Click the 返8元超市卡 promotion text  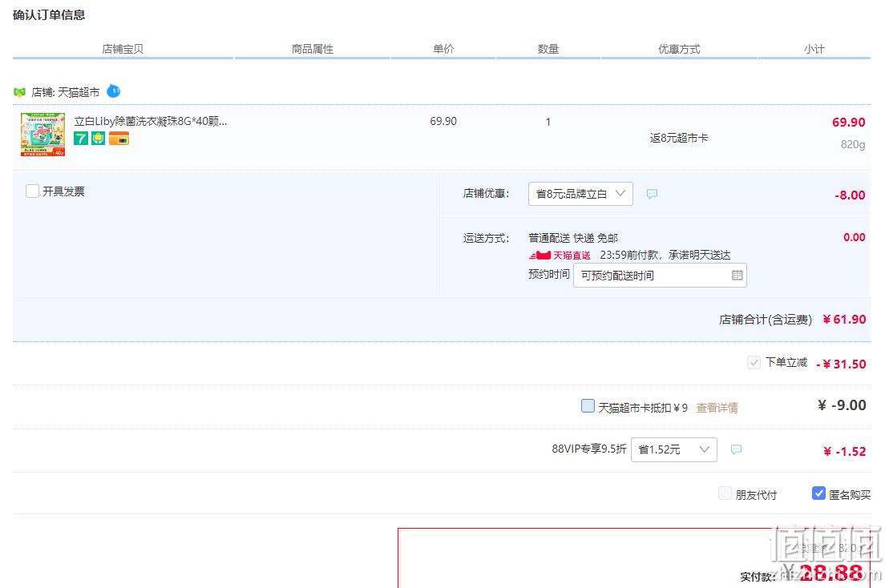679,139
